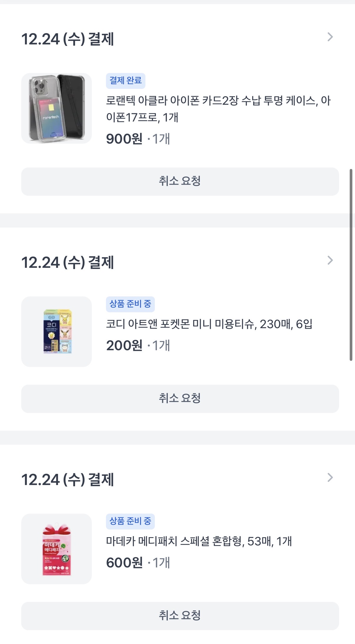The width and height of the screenshot is (355, 644).
Task: Open the Lorentech Arkla card case title
Action: (x=218, y=109)
